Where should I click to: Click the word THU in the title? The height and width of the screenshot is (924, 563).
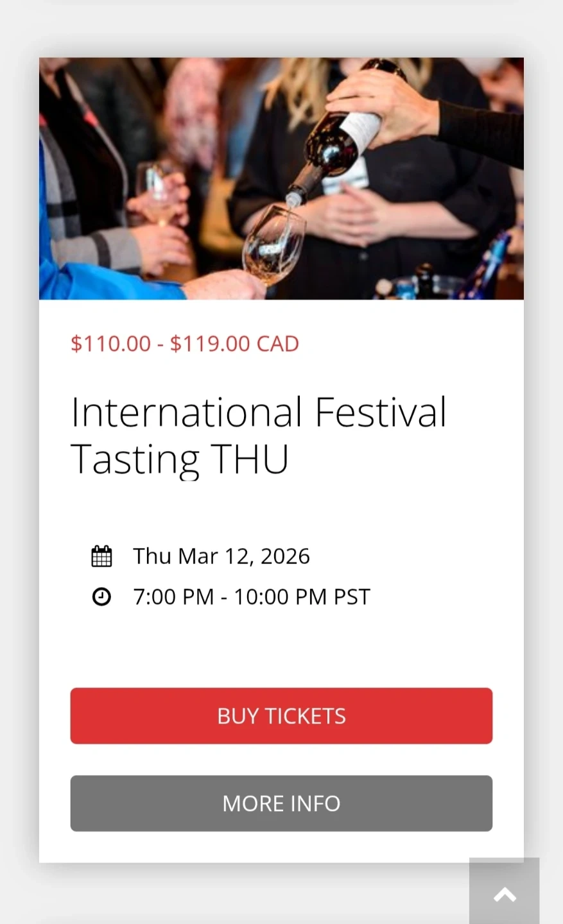click(x=250, y=459)
